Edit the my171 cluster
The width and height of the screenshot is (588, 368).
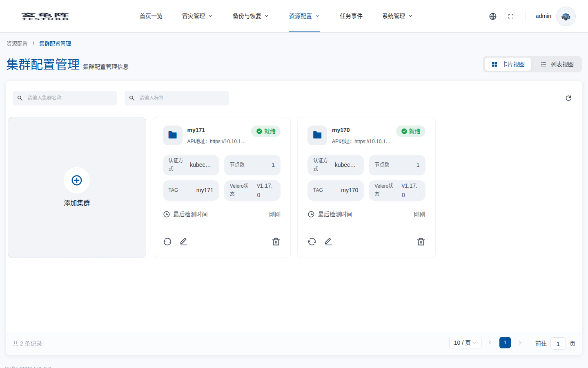coord(184,242)
